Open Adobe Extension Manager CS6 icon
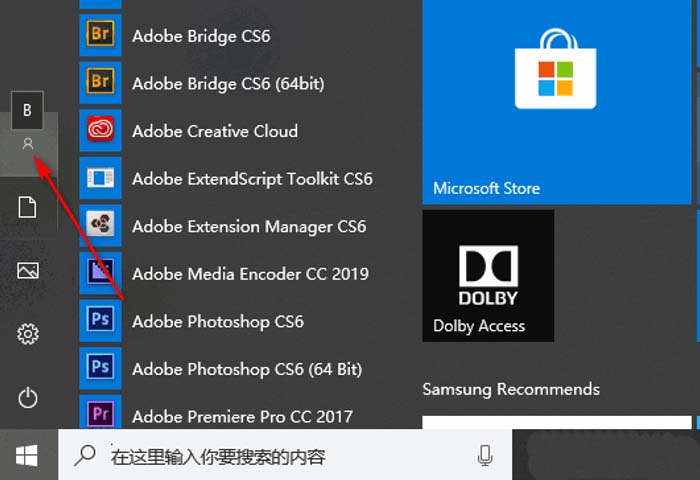The width and height of the screenshot is (700, 480). pos(100,226)
